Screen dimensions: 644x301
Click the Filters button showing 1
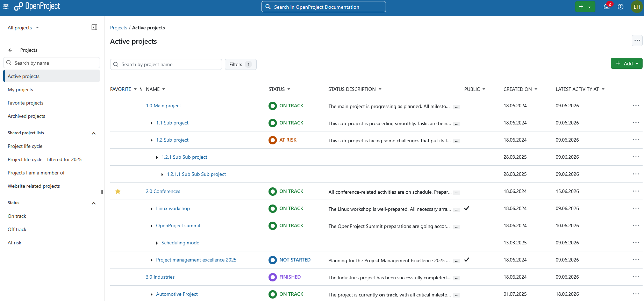[x=241, y=64]
